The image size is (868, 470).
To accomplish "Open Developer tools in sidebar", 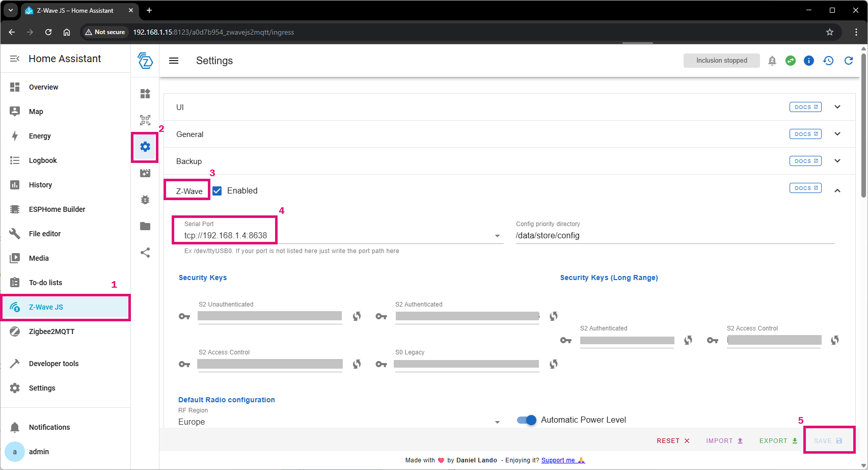I will [53, 364].
